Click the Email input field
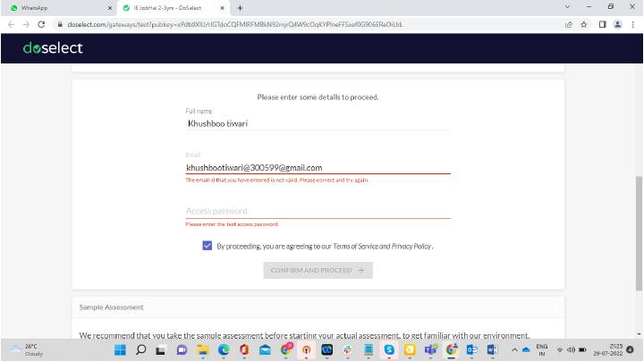644x361 pixels. pyautogui.click(x=318, y=167)
